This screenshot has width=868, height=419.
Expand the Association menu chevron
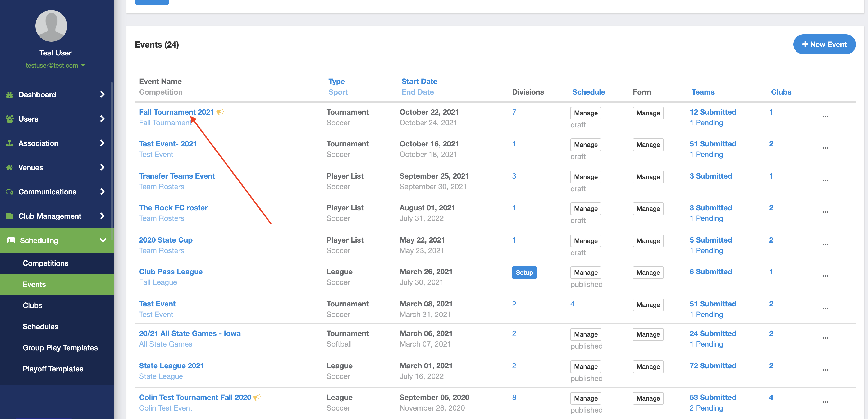pyautogui.click(x=102, y=143)
